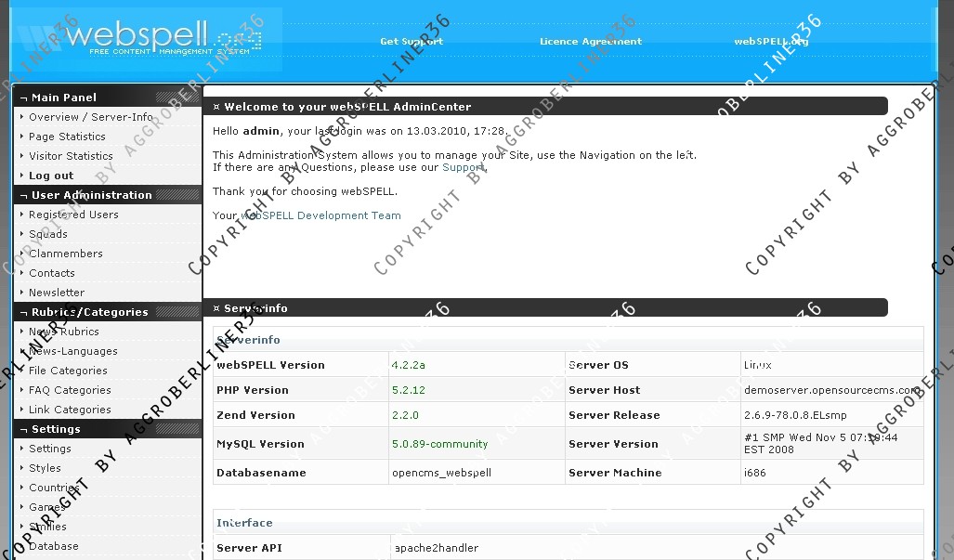Viewport: 954px width, 560px height.
Task: Open Styles settings
Action: click(x=45, y=467)
